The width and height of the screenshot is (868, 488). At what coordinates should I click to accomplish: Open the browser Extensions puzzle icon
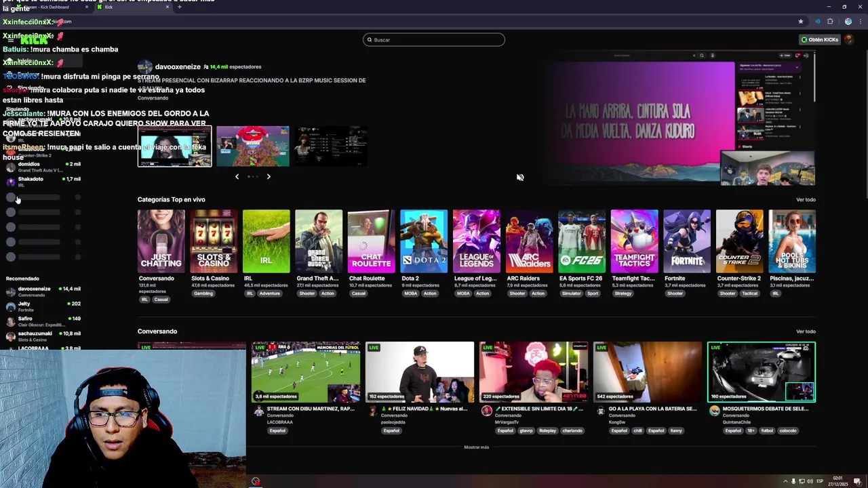[829, 21]
